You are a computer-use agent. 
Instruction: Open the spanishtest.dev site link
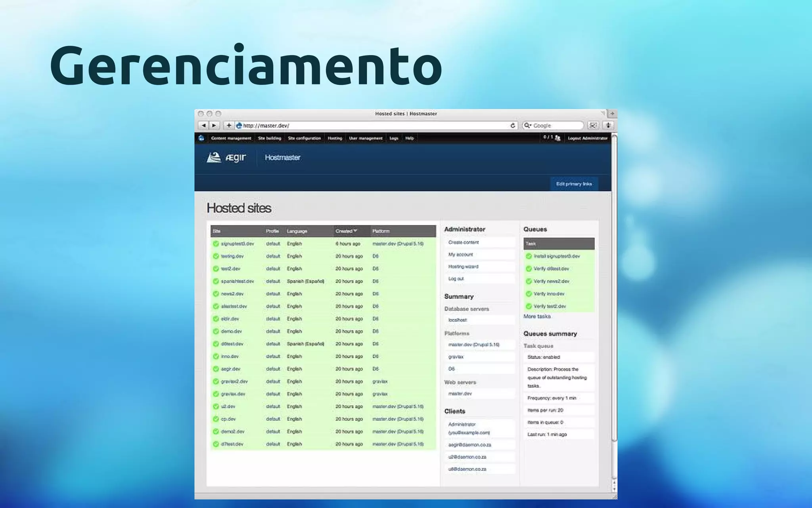(x=237, y=281)
